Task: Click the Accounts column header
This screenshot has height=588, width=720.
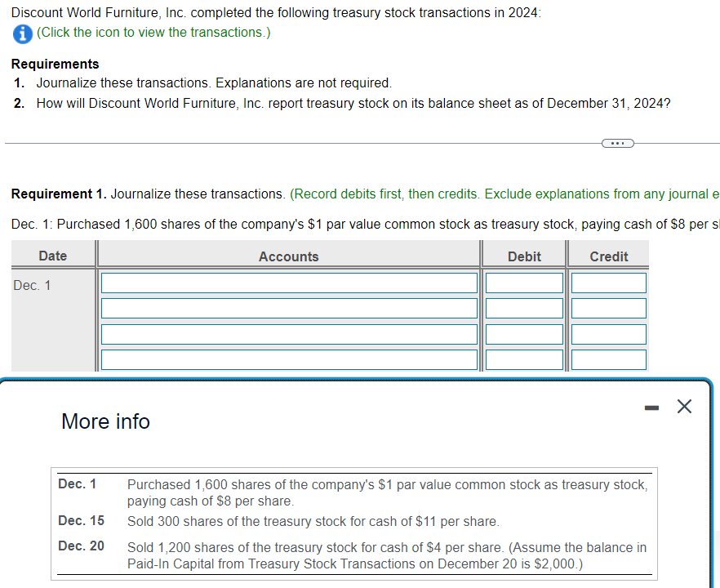Action: coord(288,256)
